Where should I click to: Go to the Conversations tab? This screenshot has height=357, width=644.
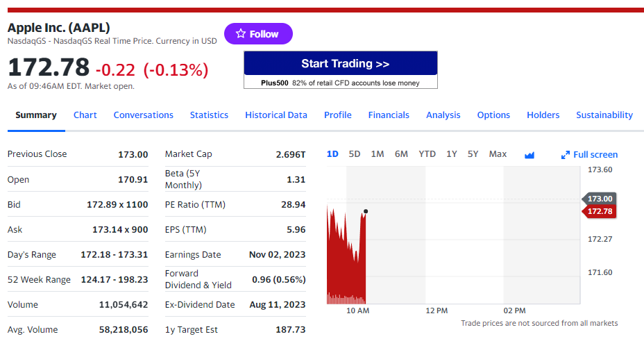click(144, 115)
